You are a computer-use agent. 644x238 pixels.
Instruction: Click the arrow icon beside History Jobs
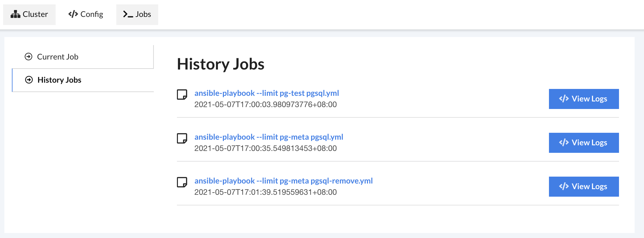[x=29, y=80]
